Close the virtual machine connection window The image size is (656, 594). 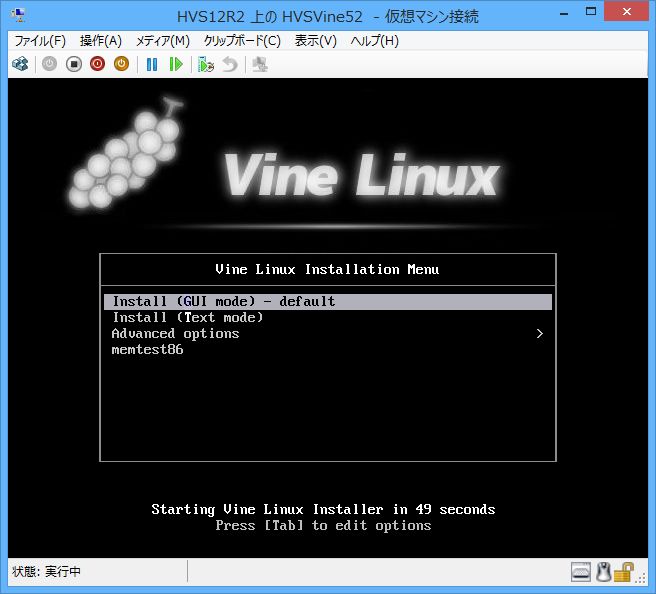pyautogui.click(x=626, y=12)
